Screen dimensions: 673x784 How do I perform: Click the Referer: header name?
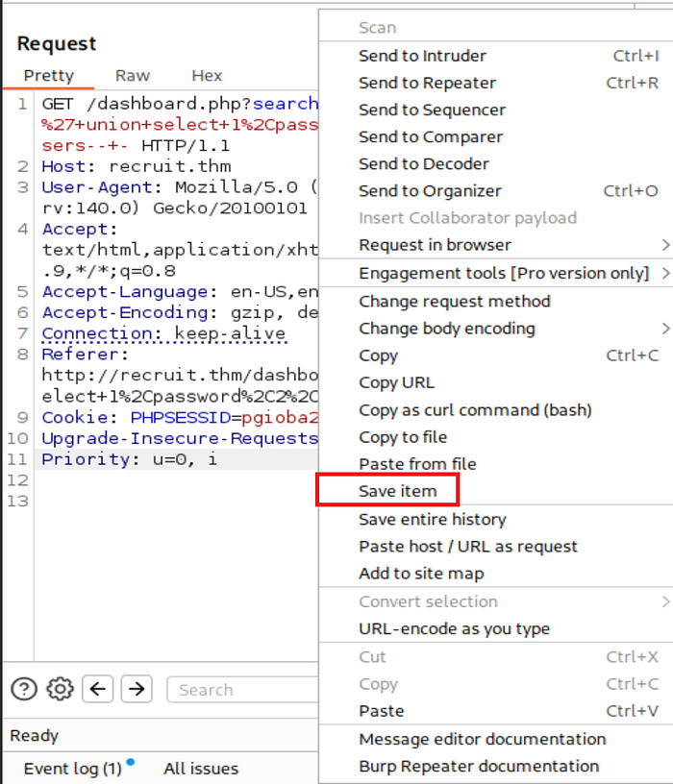(85, 354)
